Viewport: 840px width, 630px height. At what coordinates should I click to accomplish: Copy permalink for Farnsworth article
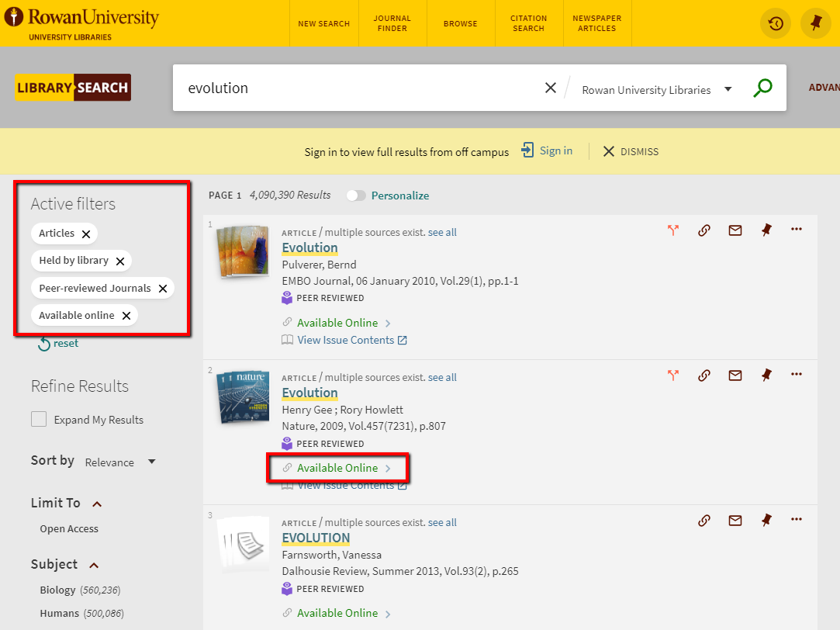704,520
